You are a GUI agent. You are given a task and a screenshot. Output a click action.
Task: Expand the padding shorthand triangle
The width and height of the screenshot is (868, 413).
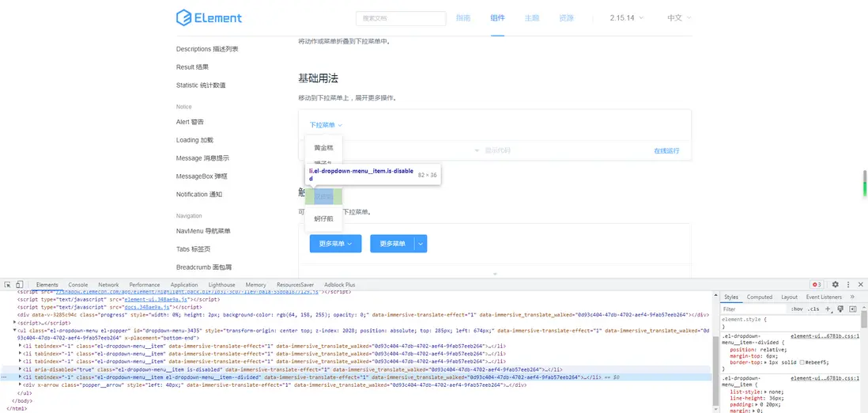(757, 404)
